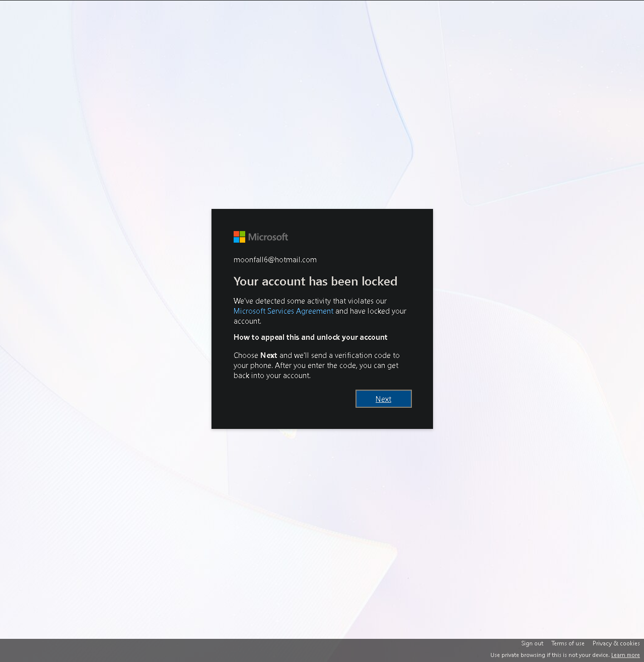This screenshot has width=644, height=662.
Task: Open the Privacy & cookies link
Action: (616, 643)
